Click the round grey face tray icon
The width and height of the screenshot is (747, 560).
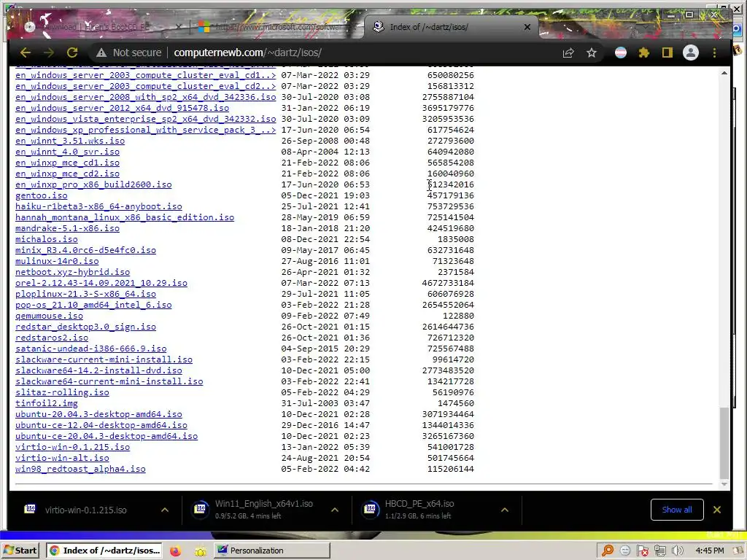click(x=625, y=551)
